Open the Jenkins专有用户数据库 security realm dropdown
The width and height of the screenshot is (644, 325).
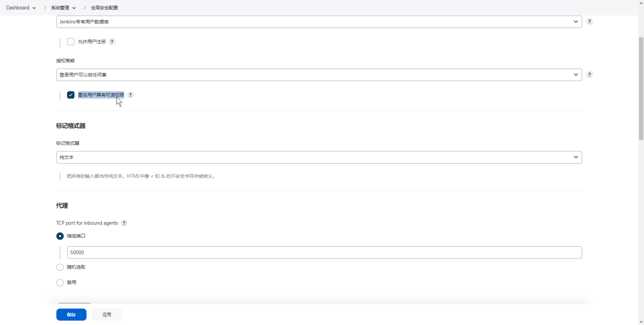point(319,22)
